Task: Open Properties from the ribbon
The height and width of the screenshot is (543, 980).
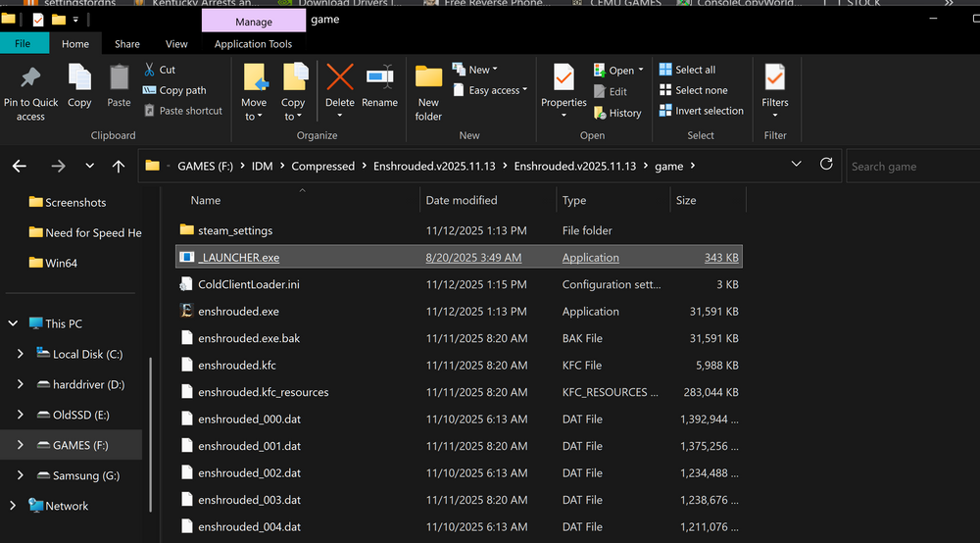Action: [x=563, y=78]
